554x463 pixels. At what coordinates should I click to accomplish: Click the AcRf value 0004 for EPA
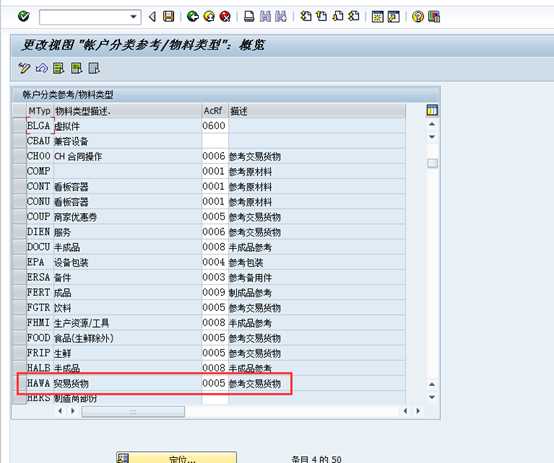click(x=215, y=262)
